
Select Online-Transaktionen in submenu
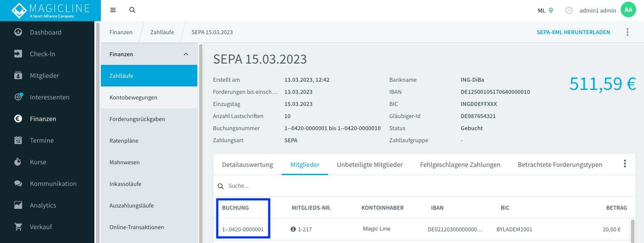149,227
